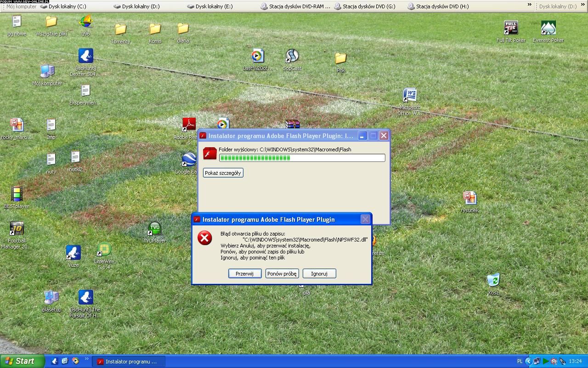Open the Football Manager desktop icon
Viewport: 588px width, 368px height.
coord(17,229)
